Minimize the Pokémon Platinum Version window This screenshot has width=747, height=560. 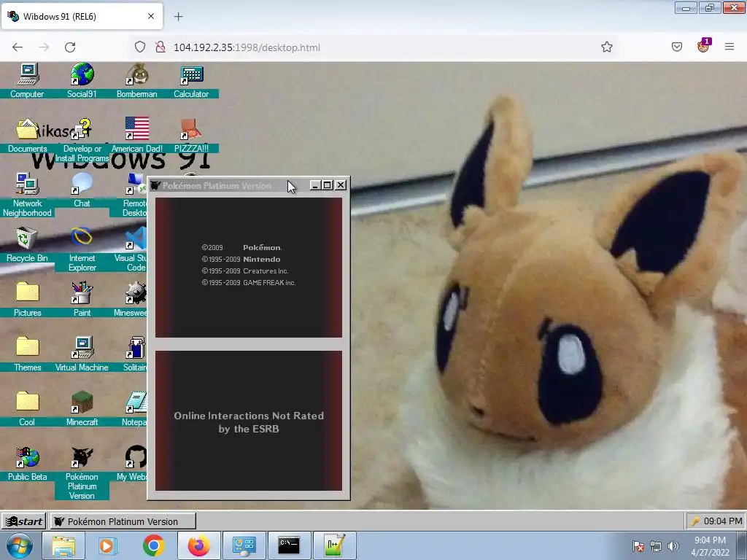314,185
